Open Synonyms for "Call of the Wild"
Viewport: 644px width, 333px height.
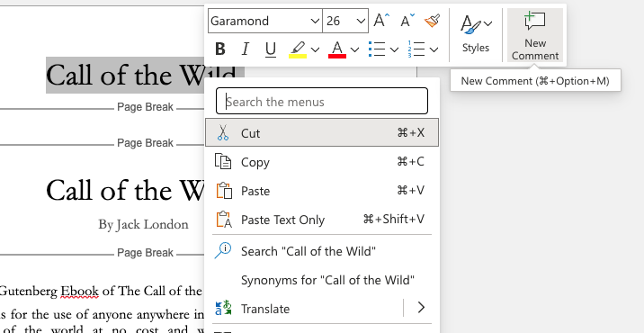(322, 280)
